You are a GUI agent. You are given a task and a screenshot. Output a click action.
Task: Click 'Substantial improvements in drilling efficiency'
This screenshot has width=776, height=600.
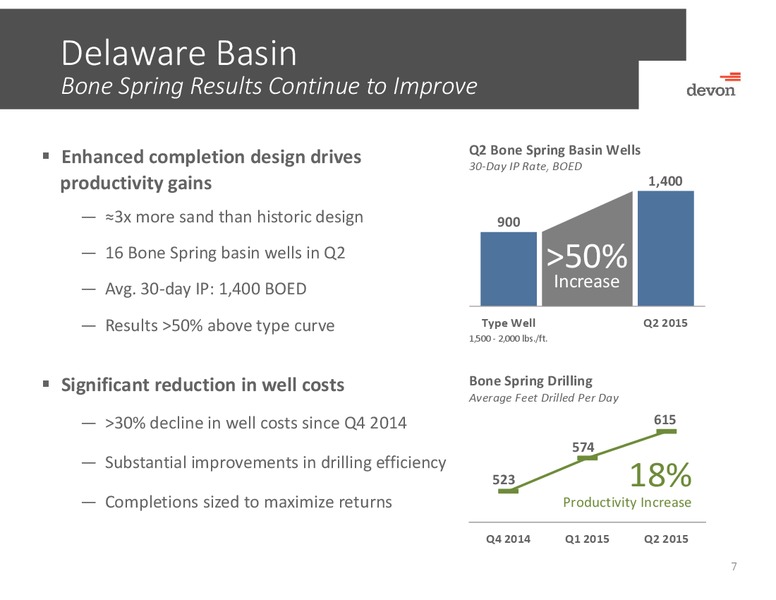pos(276,462)
